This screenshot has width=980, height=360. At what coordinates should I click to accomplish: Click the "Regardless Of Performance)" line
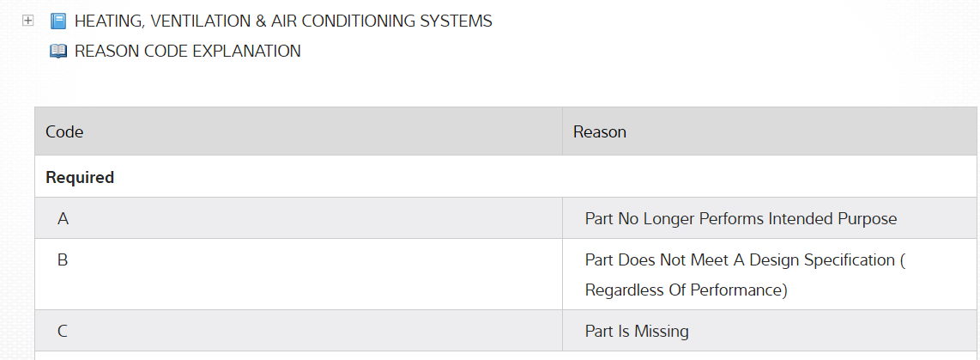point(686,290)
